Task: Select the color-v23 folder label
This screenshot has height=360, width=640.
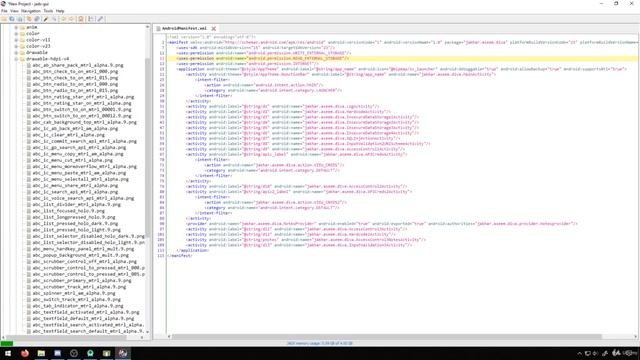Action: pyautogui.click(x=38, y=46)
